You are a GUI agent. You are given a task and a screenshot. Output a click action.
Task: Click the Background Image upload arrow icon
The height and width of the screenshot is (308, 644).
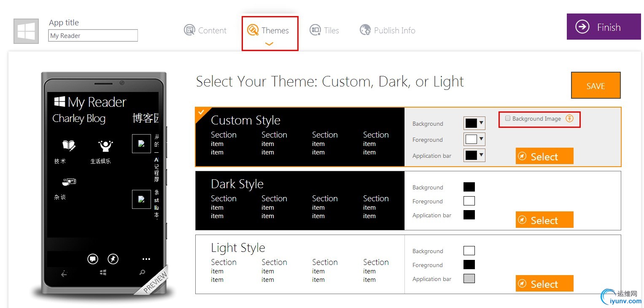point(569,119)
